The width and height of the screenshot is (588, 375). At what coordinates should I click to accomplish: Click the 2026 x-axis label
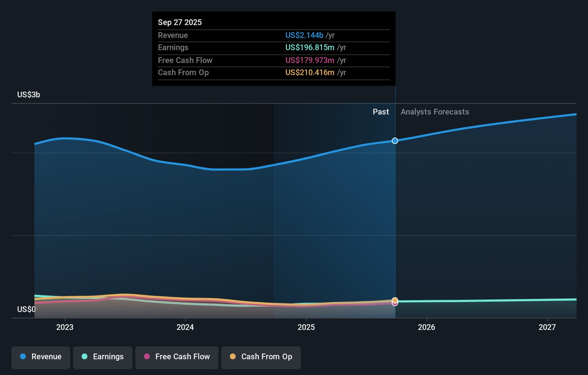point(426,327)
